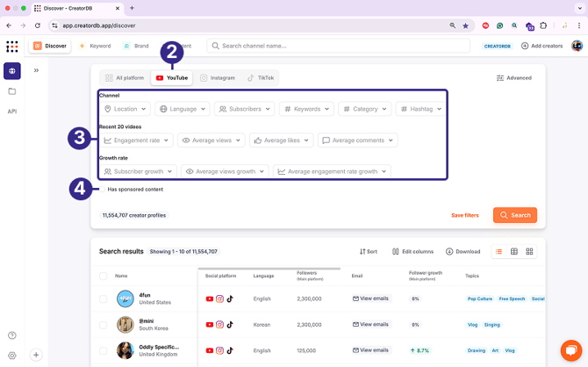
Task: Open the CreatorDB dotted logo home icon
Action: pyautogui.click(x=12, y=47)
